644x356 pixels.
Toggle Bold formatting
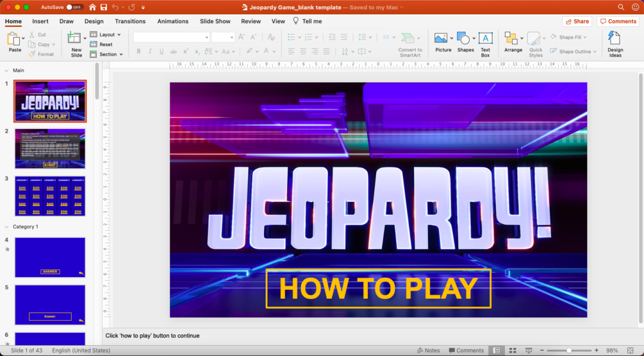[x=138, y=51]
